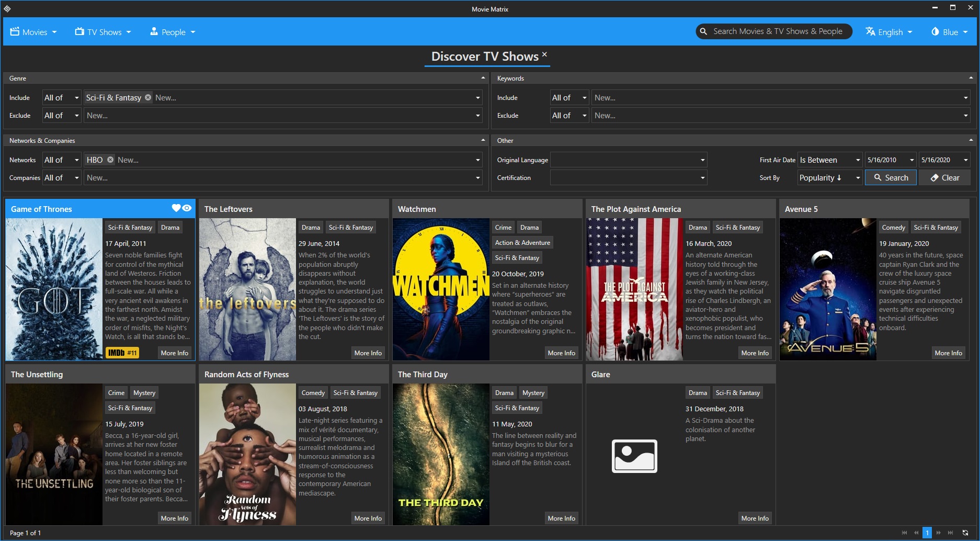
Task: Click Game of Thrones poster thumbnail
Action: click(x=54, y=289)
